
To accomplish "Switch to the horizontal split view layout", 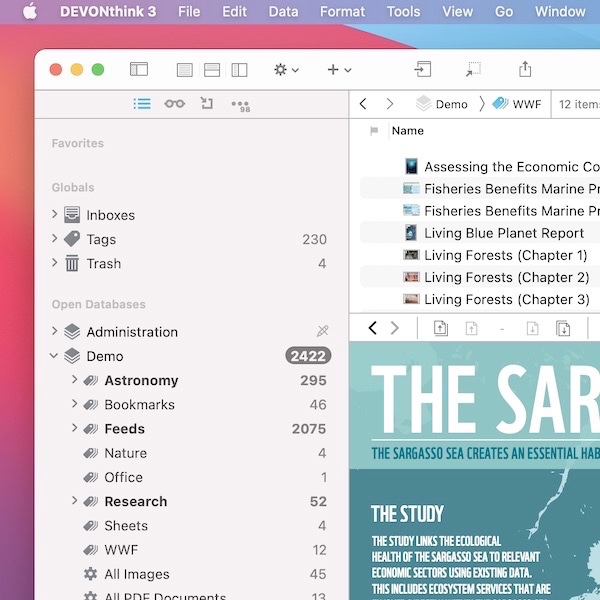I will coord(212,70).
